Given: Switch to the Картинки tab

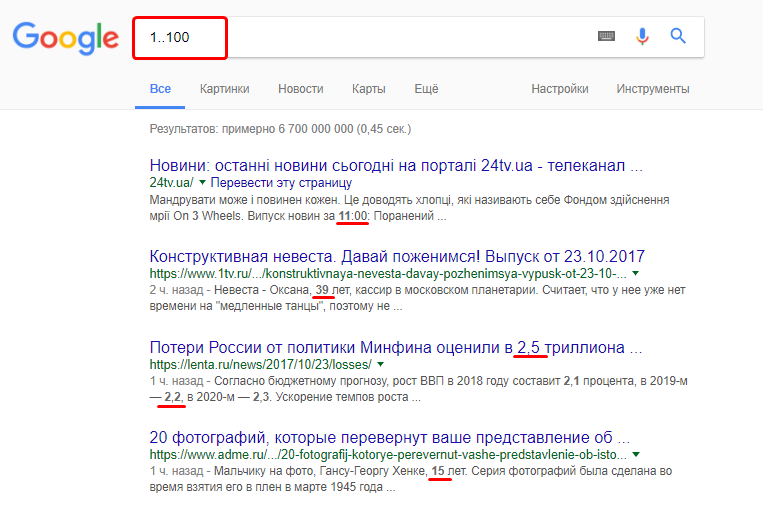Looking at the screenshot, I should 224,89.
